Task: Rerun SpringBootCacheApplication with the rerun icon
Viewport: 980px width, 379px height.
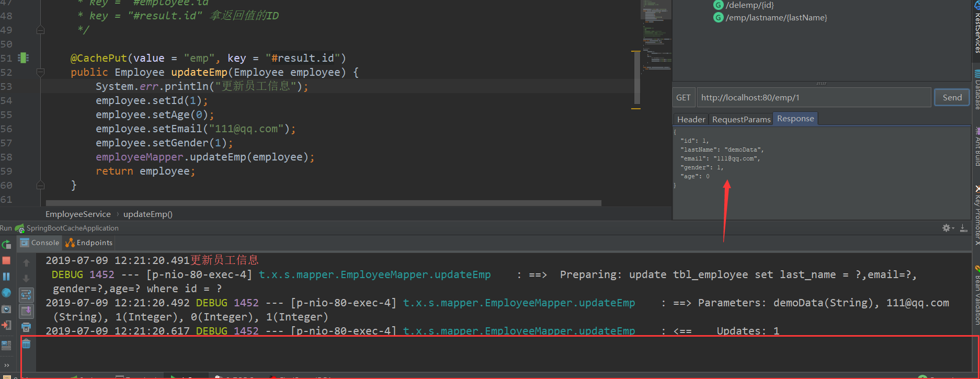Action: click(6, 244)
